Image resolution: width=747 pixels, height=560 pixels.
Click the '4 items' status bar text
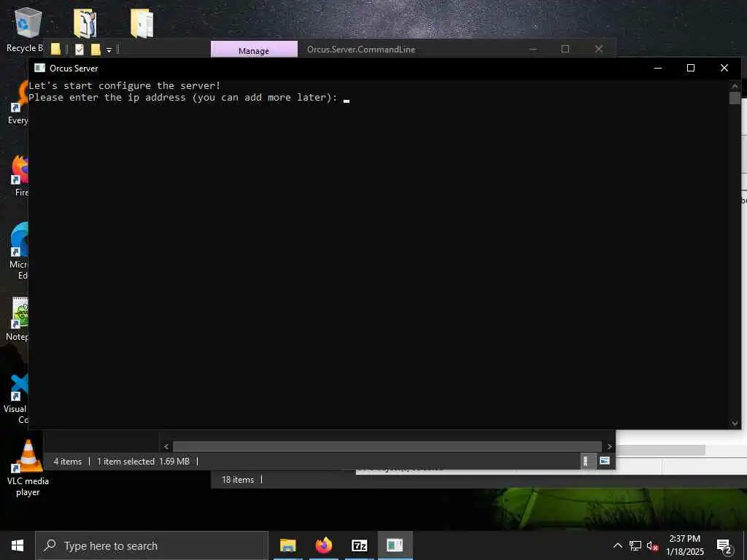point(68,462)
